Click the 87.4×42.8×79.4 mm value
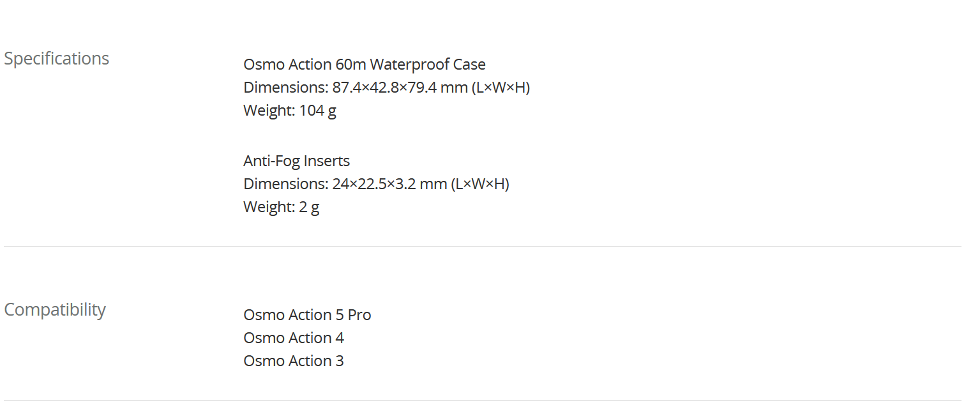The image size is (980, 407). pyautogui.click(x=400, y=88)
